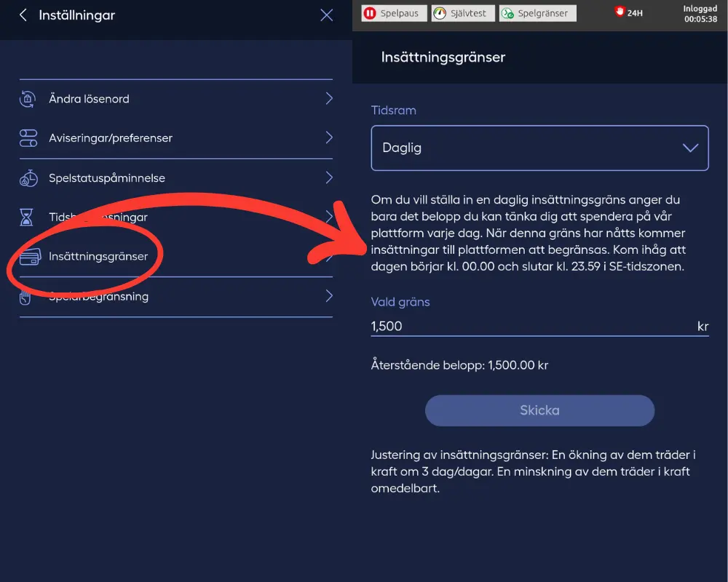Select Aviseringar/preferenser from the settings menu

click(109, 137)
